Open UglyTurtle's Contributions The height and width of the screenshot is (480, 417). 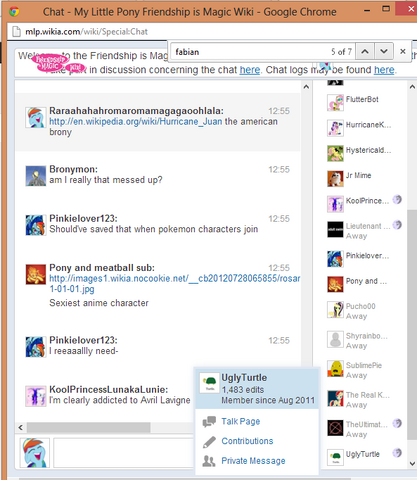pos(247,441)
